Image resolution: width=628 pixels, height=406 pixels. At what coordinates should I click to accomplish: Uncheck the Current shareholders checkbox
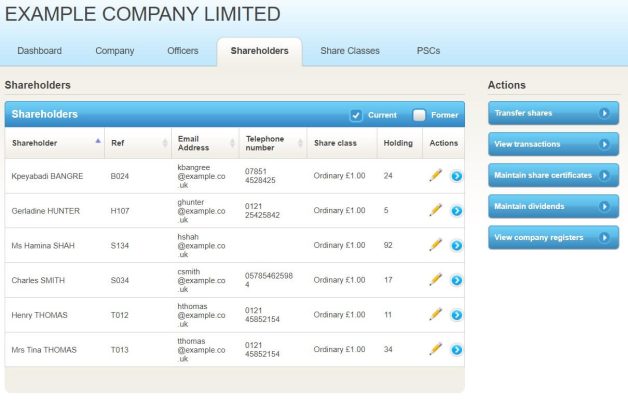pyautogui.click(x=357, y=115)
